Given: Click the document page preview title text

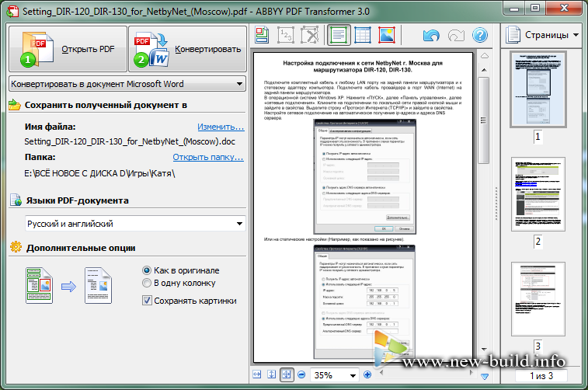Looking at the screenshot, I should pos(363,66).
